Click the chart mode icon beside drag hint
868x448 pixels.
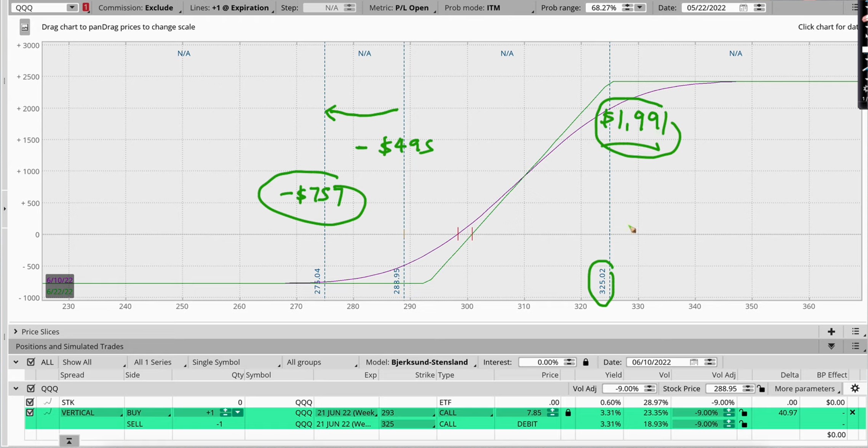click(x=25, y=27)
